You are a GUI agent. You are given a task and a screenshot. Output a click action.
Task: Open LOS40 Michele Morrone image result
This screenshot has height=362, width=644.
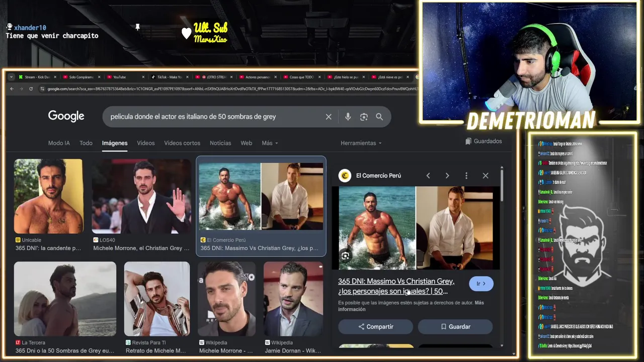pos(141,205)
